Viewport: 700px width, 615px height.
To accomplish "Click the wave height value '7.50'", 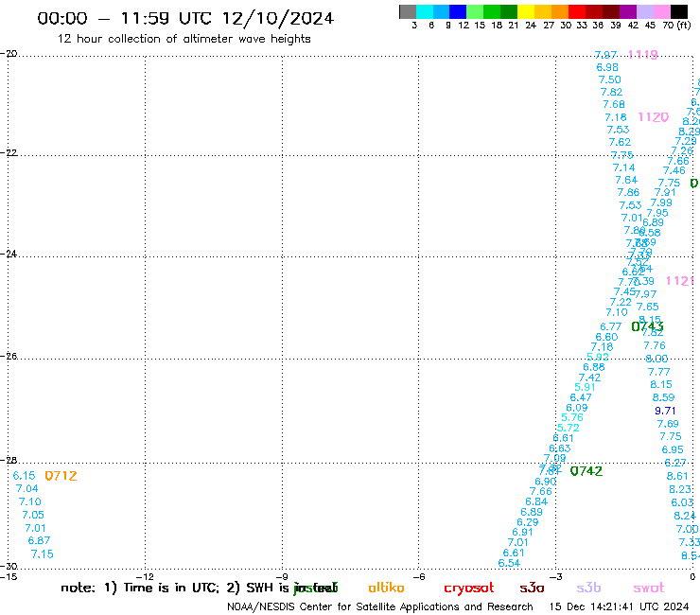I will point(610,79).
